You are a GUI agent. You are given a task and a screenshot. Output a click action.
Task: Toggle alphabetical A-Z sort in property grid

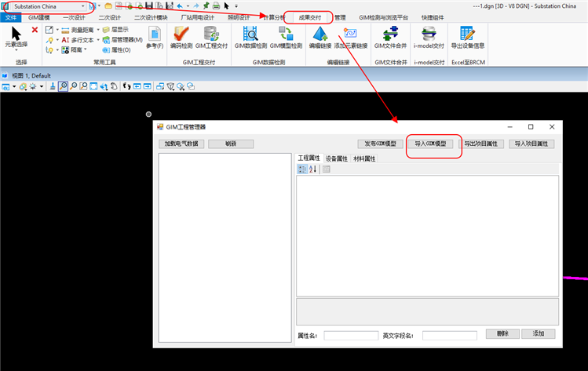coord(312,169)
